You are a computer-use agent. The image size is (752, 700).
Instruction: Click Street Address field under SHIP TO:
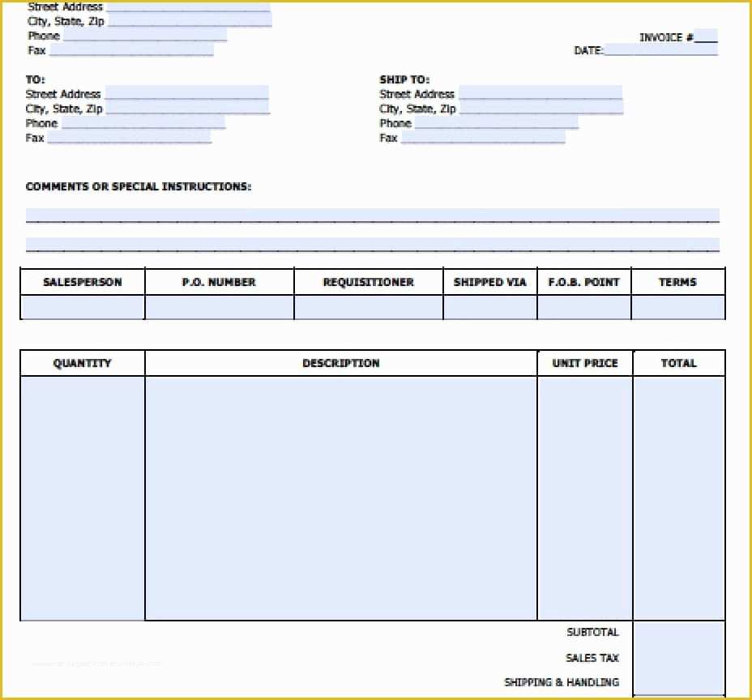[x=540, y=93]
